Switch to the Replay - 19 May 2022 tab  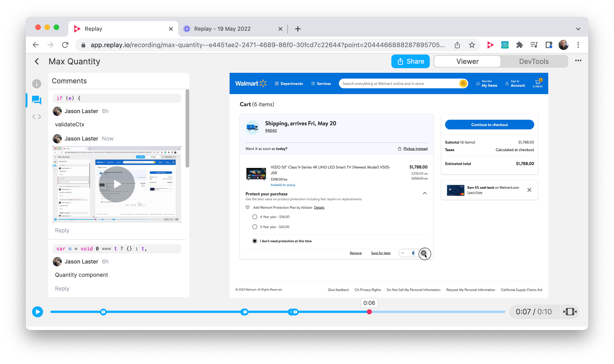[233, 29]
